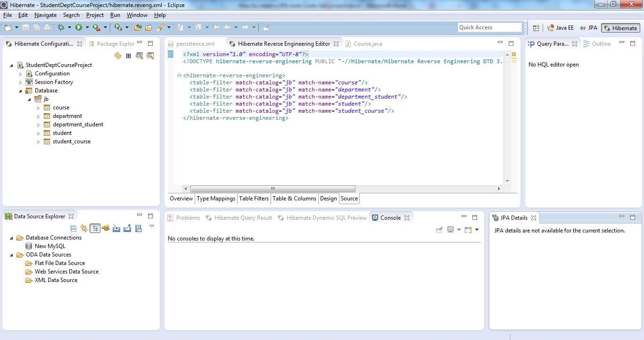Click the horizontal scrollbar thumb in the editor
The height and width of the screenshot is (340, 644).
272,189
